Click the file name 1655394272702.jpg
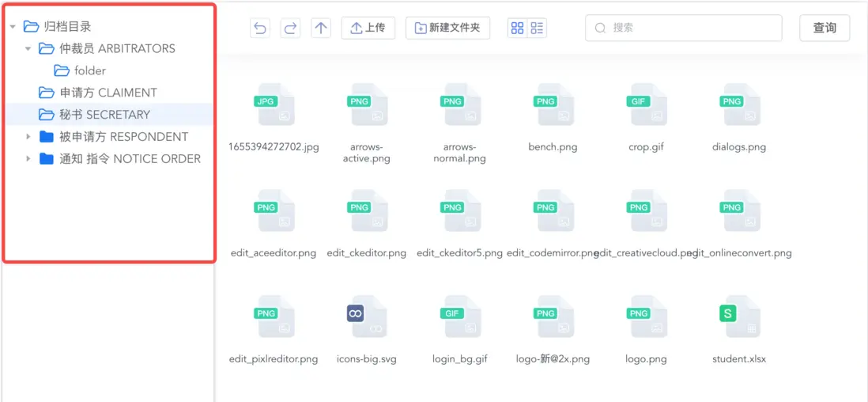Screen dimensions: 868x402 tap(274, 147)
